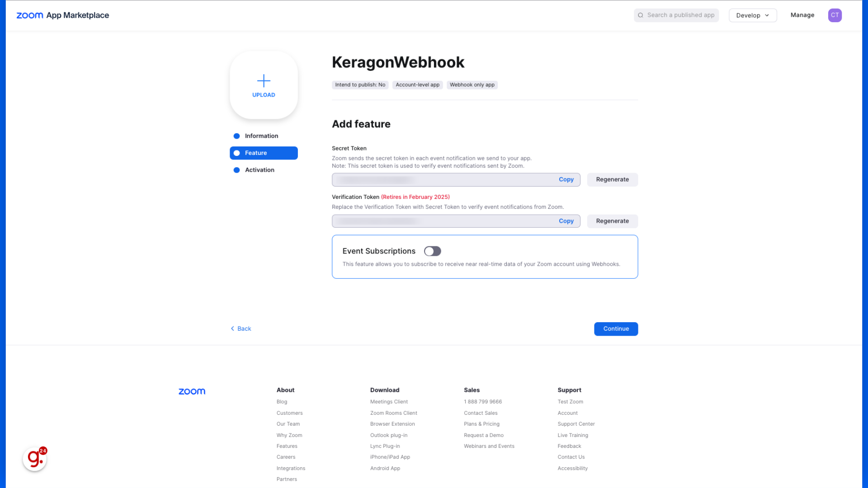Open the Our Team footer link
This screenshot has width=868, height=488.
point(288,424)
